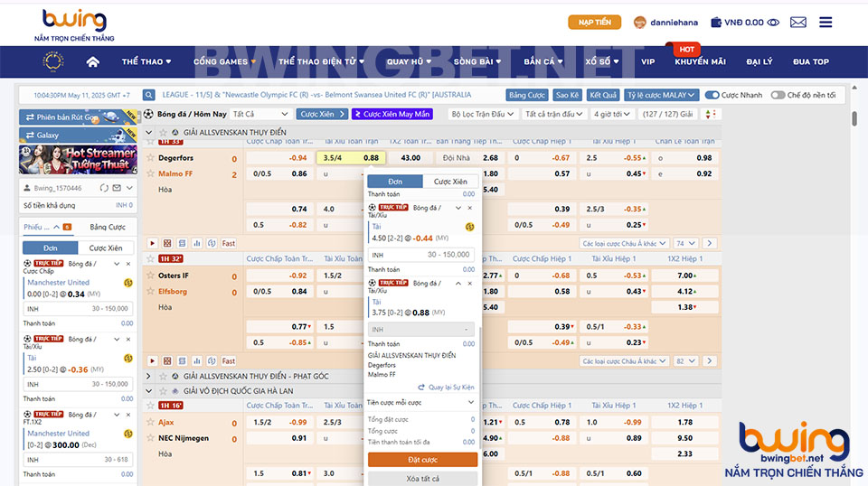This screenshot has height=486, width=868.
Task: Open the messages envelope icon in header
Action: [x=797, y=23]
